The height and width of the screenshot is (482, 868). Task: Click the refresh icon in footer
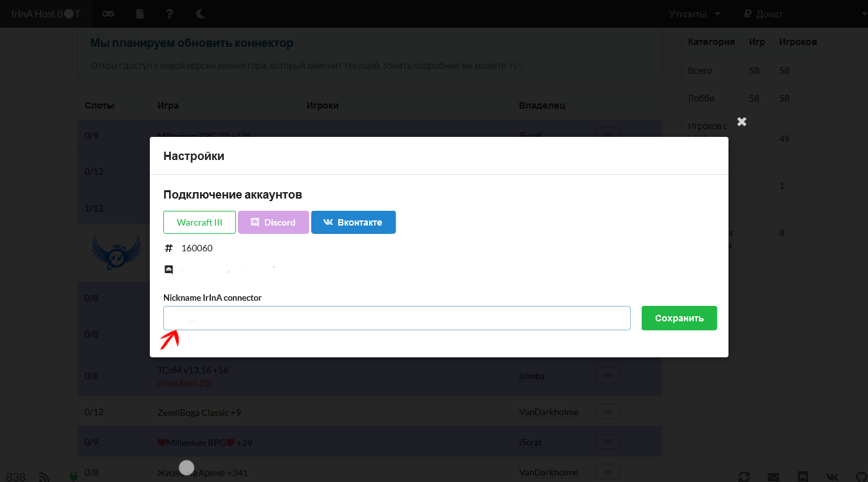point(744,476)
